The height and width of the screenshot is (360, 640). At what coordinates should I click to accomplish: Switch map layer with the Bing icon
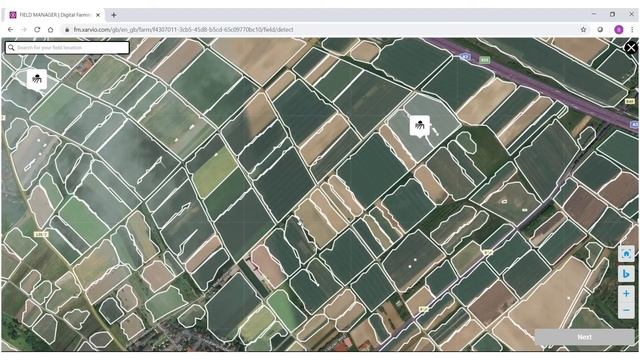click(626, 274)
